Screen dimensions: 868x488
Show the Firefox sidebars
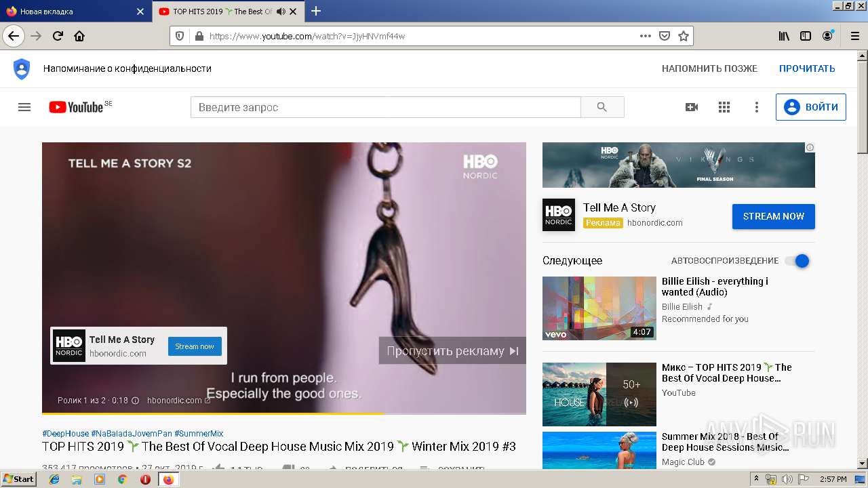coord(806,36)
